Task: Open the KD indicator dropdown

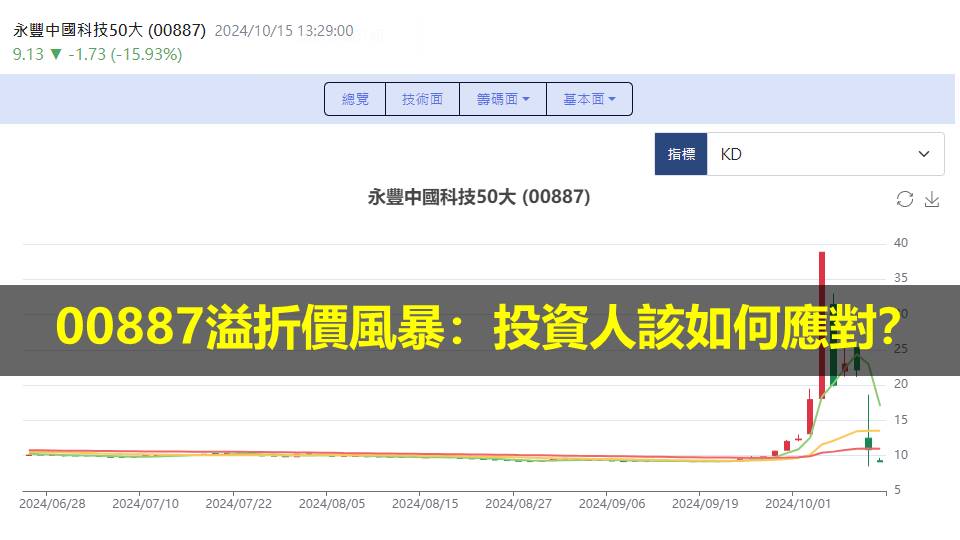Action: [x=825, y=154]
